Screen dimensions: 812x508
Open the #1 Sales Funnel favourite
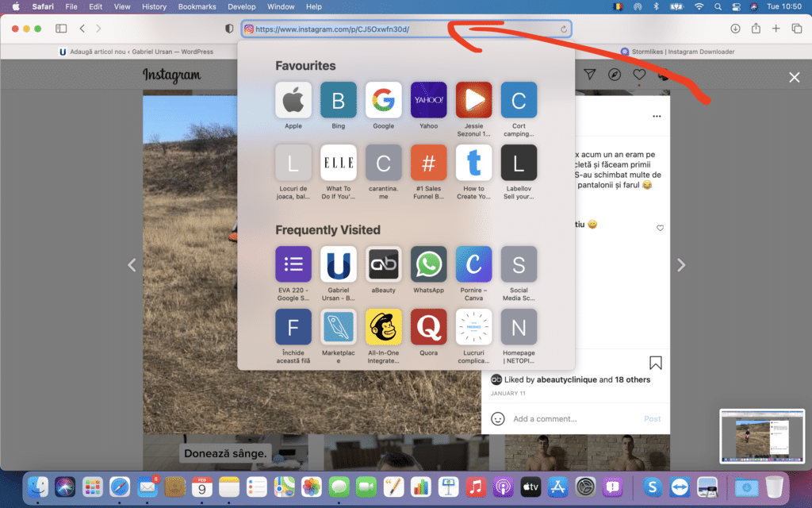[428, 163]
